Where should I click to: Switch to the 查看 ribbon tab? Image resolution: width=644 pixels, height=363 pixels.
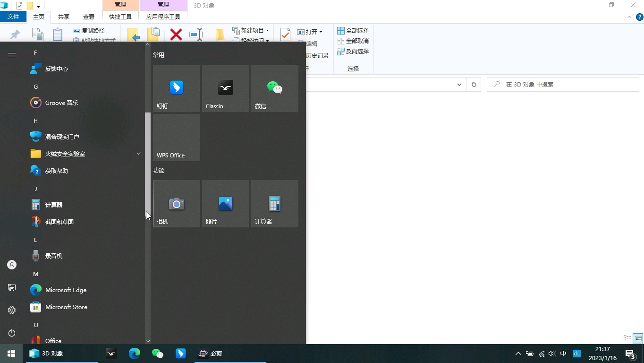pyautogui.click(x=89, y=17)
